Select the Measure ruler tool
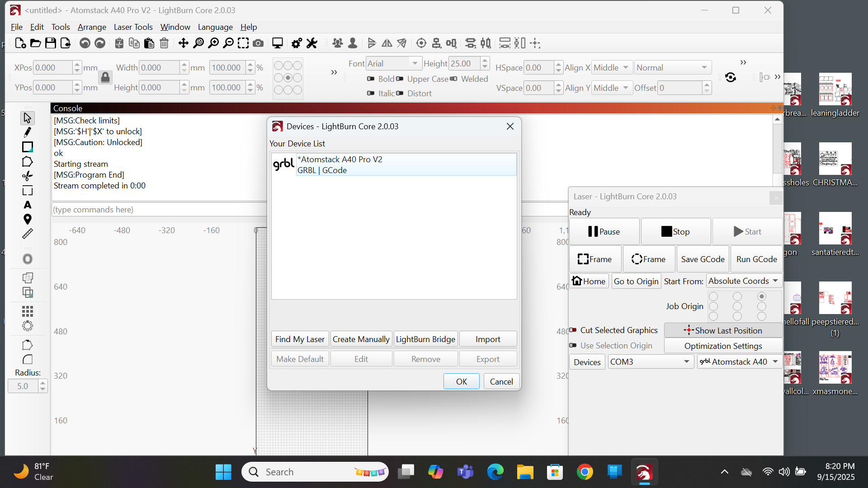 tap(28, 234)
